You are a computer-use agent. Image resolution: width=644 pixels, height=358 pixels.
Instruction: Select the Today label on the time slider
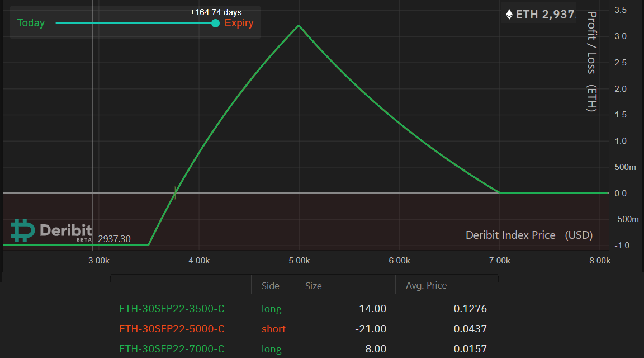click(31, 23)
